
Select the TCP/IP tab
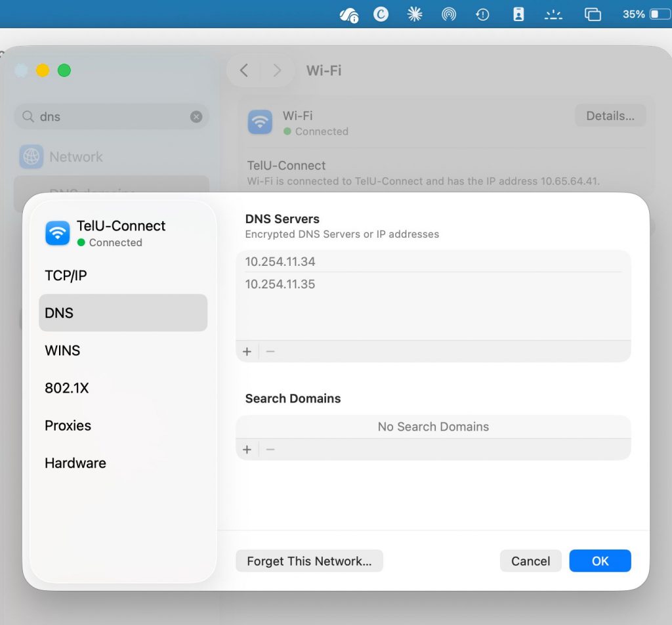123,275
